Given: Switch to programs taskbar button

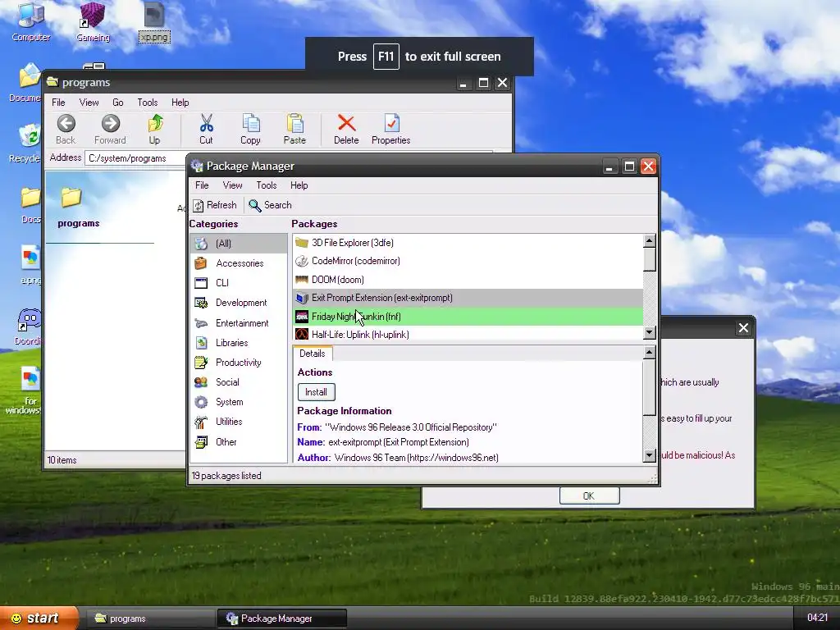Looking at the screenshot, I should click(x=150, y=619).
